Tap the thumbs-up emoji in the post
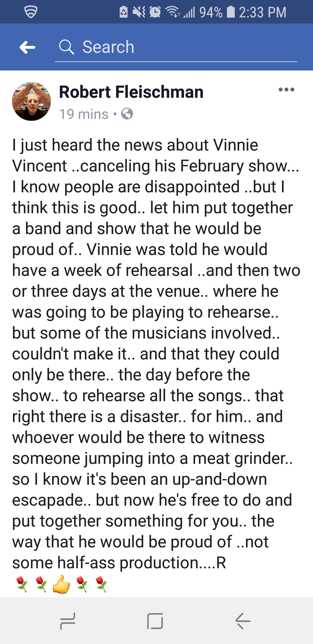The image size is (313, 644). coord(61,584)
